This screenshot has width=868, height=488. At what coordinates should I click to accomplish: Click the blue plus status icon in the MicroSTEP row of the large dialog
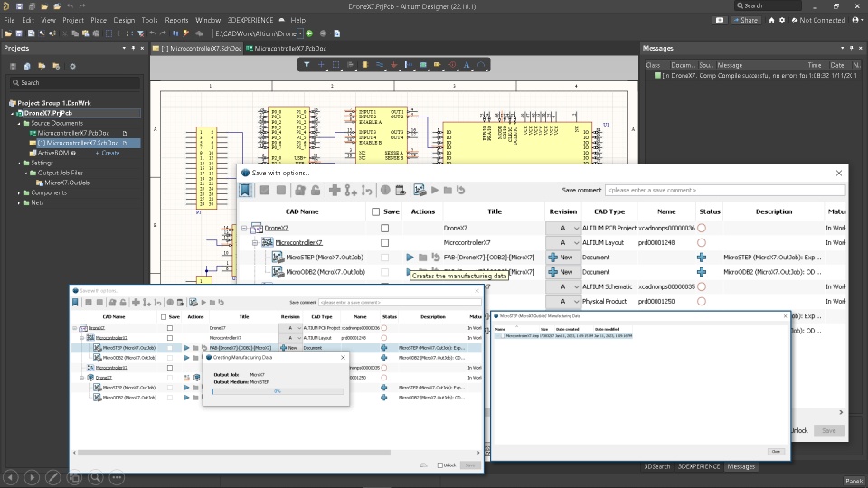pos(702,258)
